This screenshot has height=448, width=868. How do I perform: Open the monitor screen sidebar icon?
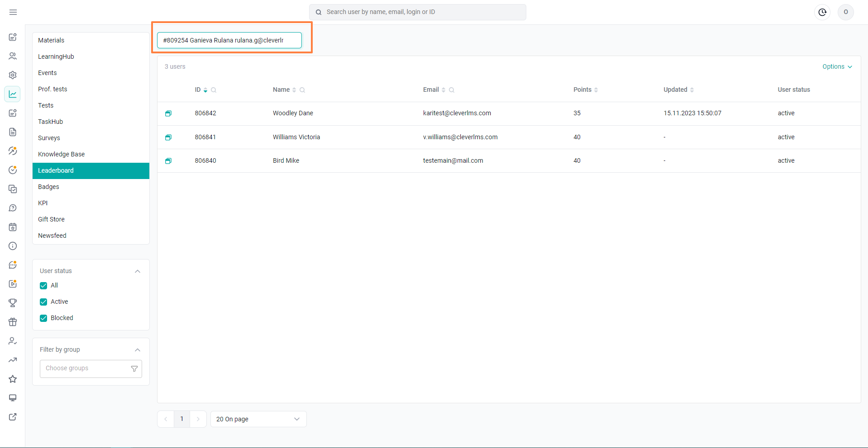click(x=13, y=398)
